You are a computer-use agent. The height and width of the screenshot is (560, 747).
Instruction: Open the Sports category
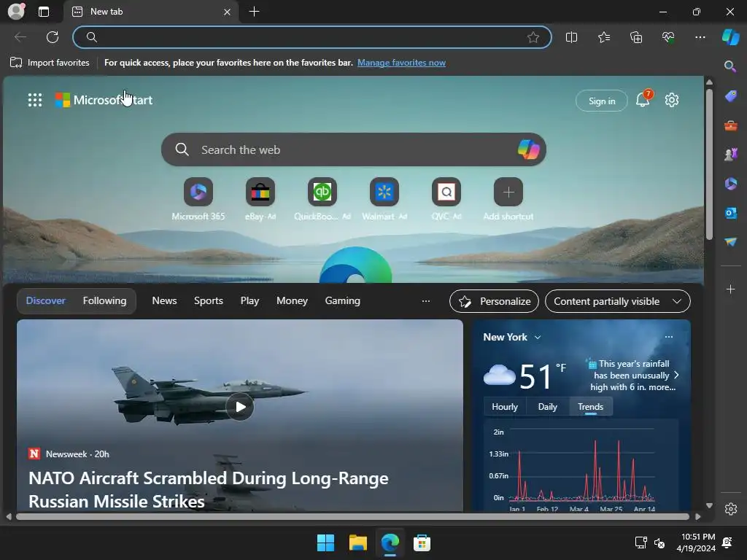(x=208, y=301)
